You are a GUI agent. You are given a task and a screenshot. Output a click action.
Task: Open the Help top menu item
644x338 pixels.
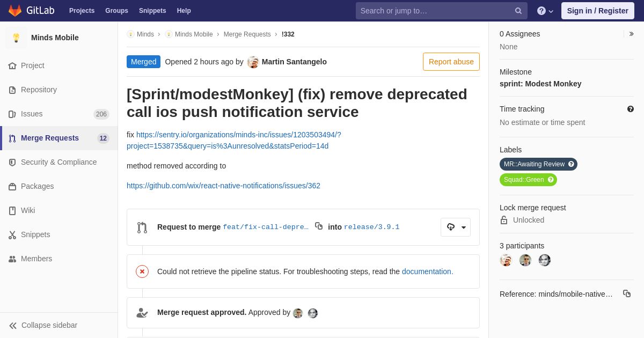[x=184, y=11]
